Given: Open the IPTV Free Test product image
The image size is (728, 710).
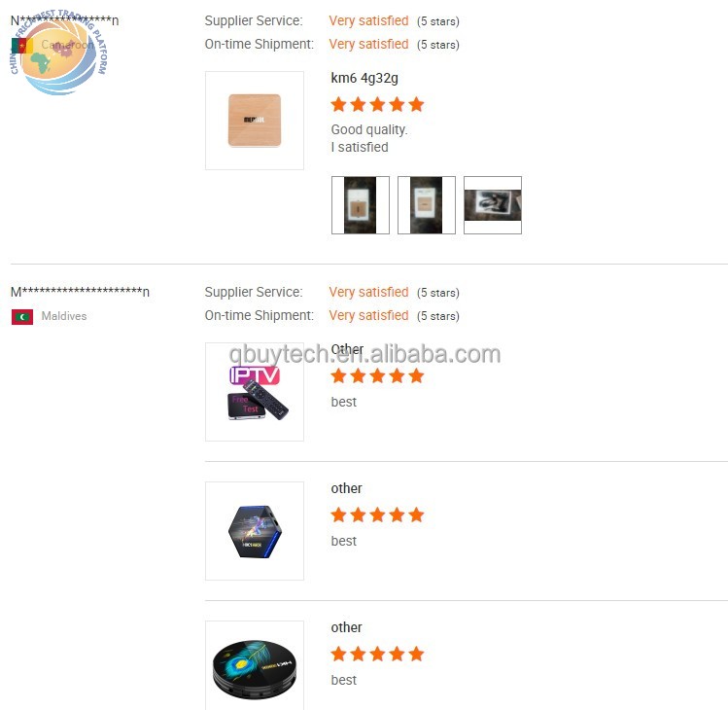Looking at the screenshot, I should pyautogui.click(x=255, y=392).
